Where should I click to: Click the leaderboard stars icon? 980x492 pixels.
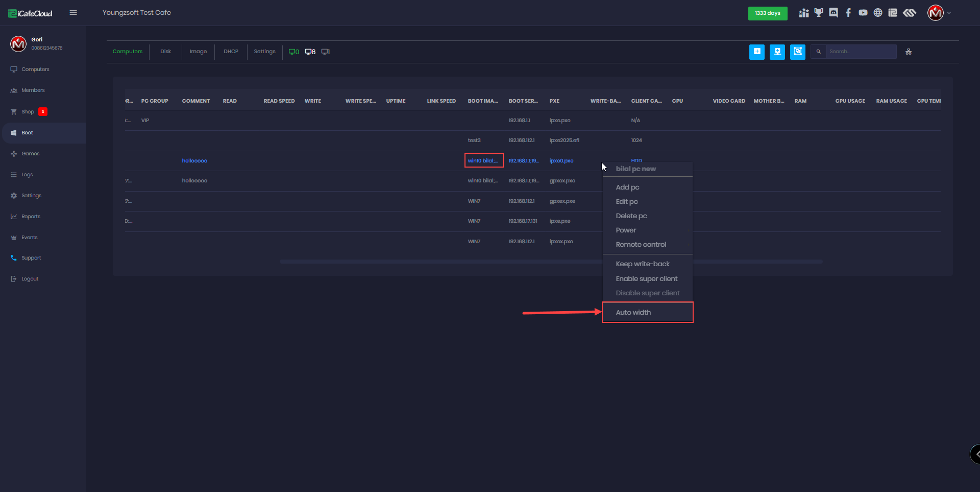(x=804, y=13)
